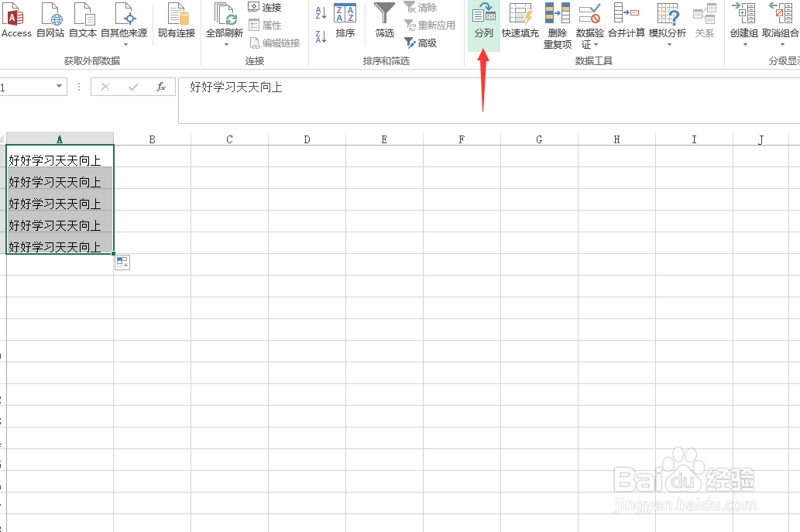The image size is (800, 532).
Task: Click the first 好好学习天天向上 cell in column A
Action: pyautogui.click(x=60, y=156)
